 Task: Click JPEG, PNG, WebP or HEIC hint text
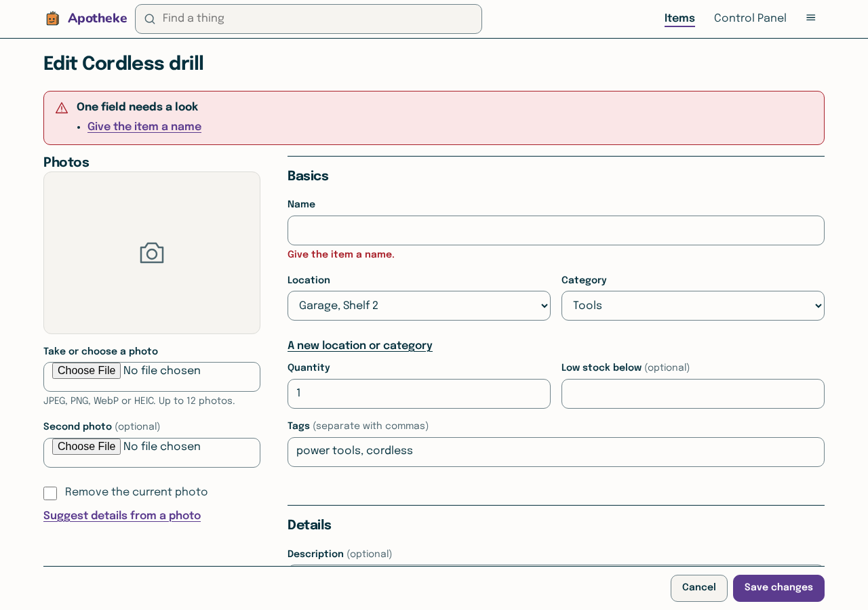[x=139, y=401]
